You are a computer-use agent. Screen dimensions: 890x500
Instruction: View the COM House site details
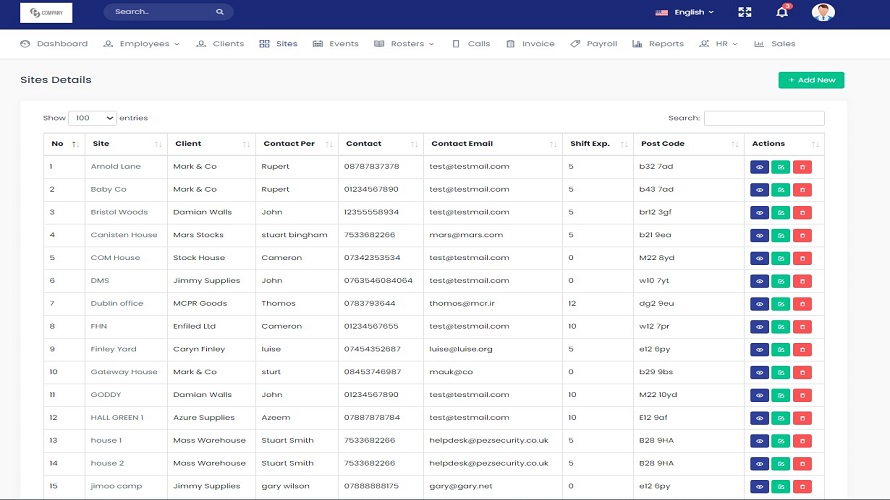(759, 259)
